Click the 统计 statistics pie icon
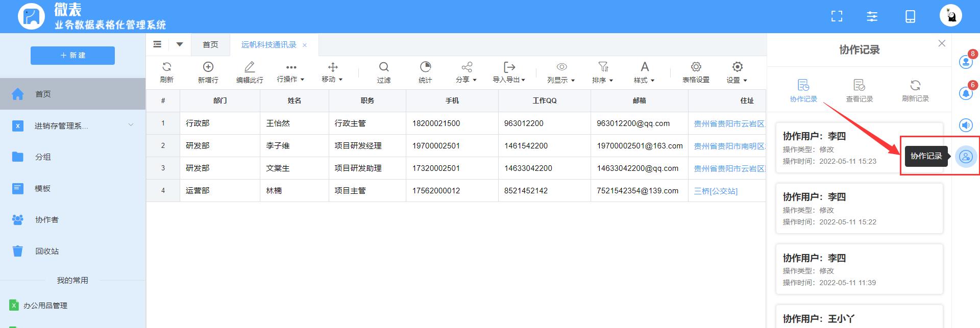Viewport: 980px width, 328px height. click(425, 67)
